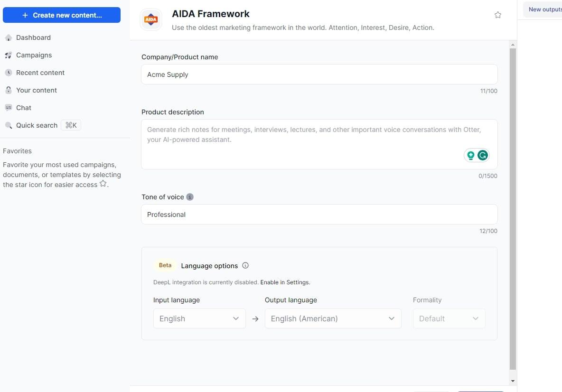Open Dashboard from the sidebar
This screenshot has width=562, height=392.
pyautogui.click(x=33, y=37)
